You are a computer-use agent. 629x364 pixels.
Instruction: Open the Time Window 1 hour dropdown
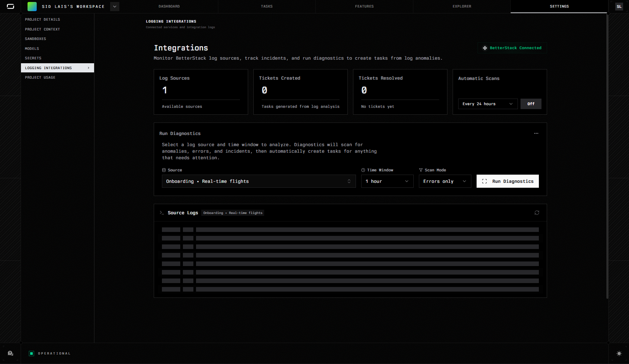click(x=387, y=181)
